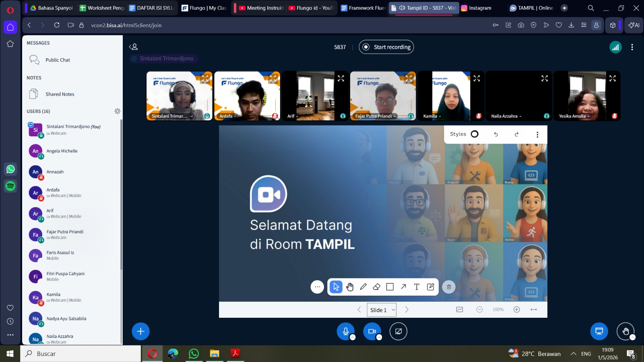The width and height of the screenshot is (644, 362).
Task: Zoom out the presentation with minus icon
Action: (x=479, y=309)
